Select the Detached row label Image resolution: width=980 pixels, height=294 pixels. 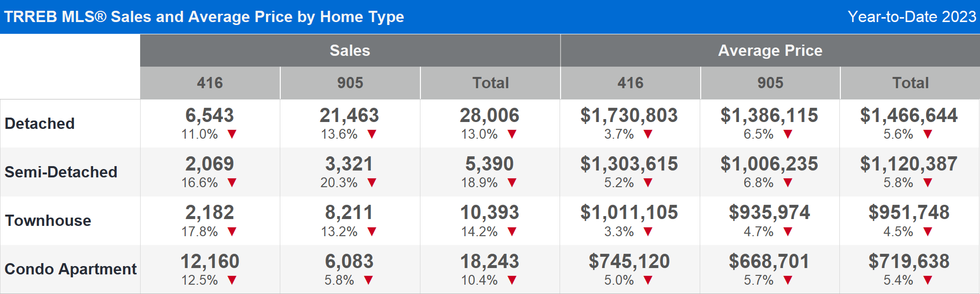coord(40,123)
